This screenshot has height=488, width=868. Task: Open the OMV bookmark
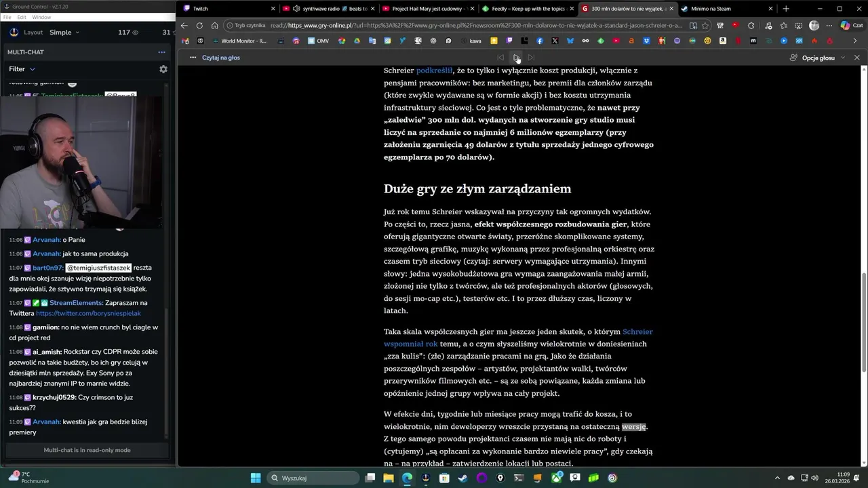point(318,41)
